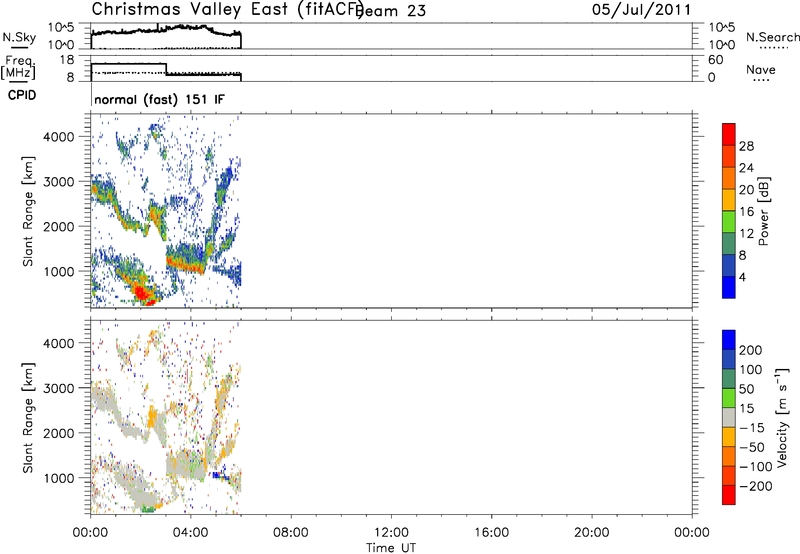The image size is (800, 554).
Task: Click the red high-power echo patch
Action: tap(142, 295)
